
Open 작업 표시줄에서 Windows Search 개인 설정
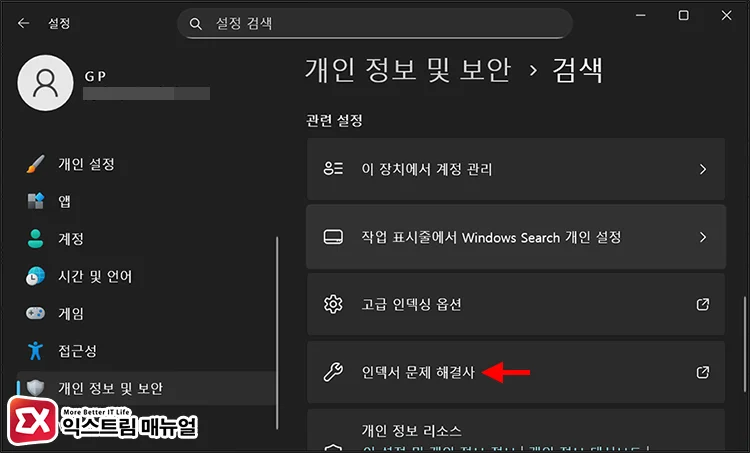click(516, 237)
